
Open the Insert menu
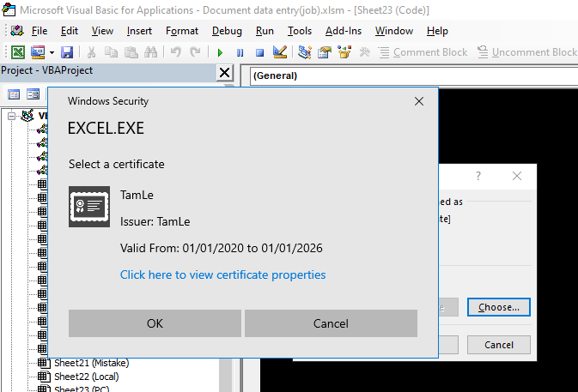139,31
